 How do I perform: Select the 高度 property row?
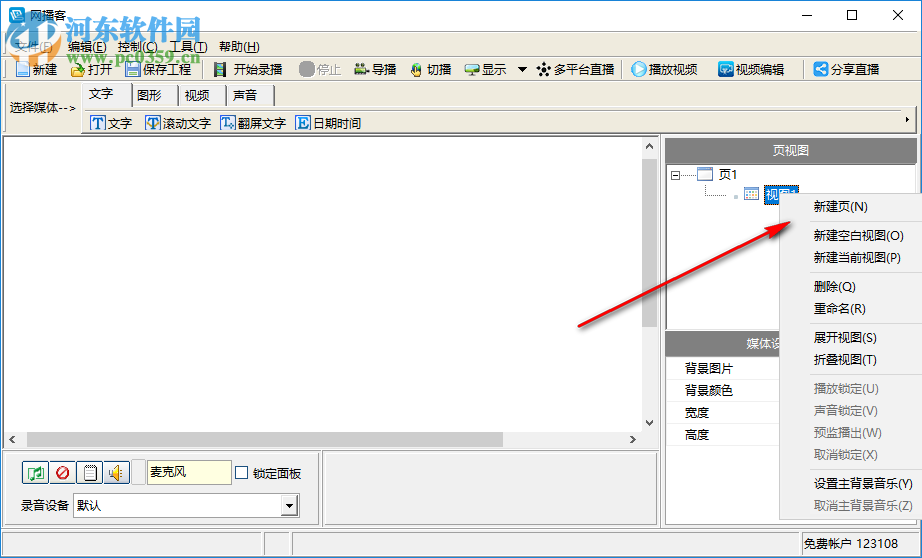coord(723,435)
